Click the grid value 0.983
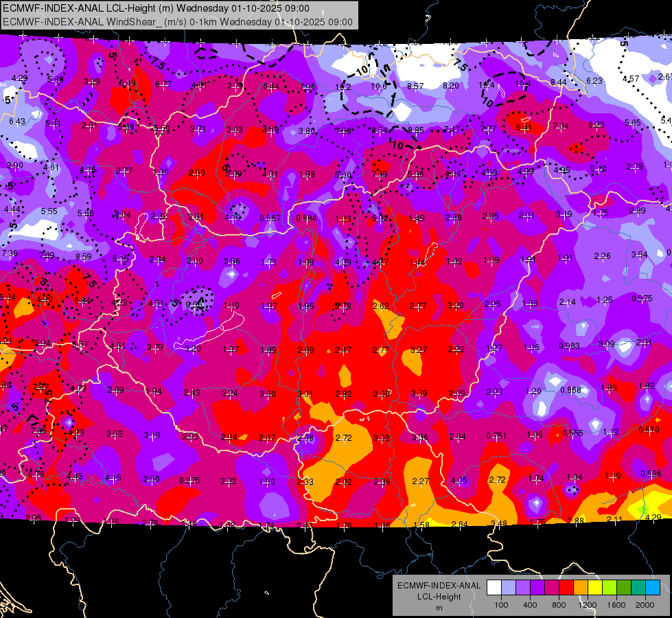 point(569,345)
